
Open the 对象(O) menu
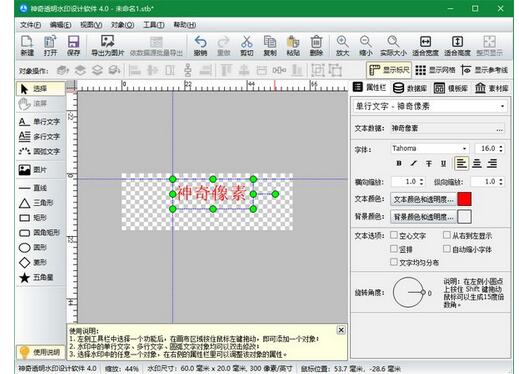(x=122, y=25)
